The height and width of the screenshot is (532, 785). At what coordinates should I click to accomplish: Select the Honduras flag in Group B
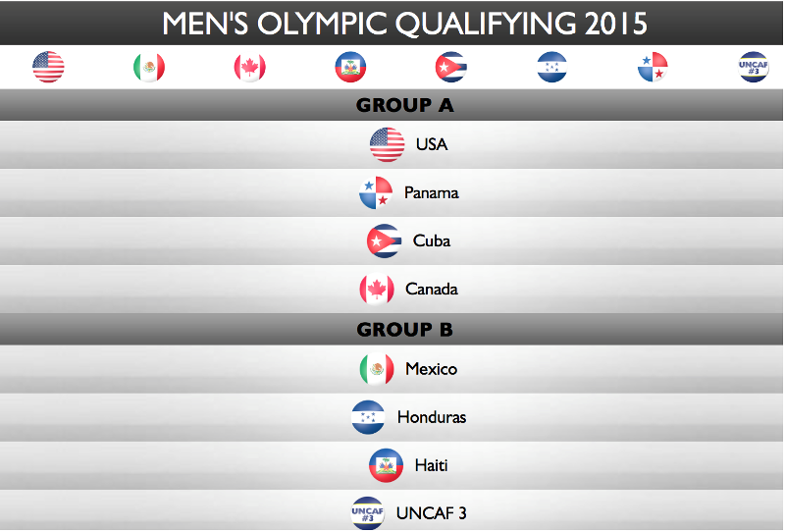[368, 417]
